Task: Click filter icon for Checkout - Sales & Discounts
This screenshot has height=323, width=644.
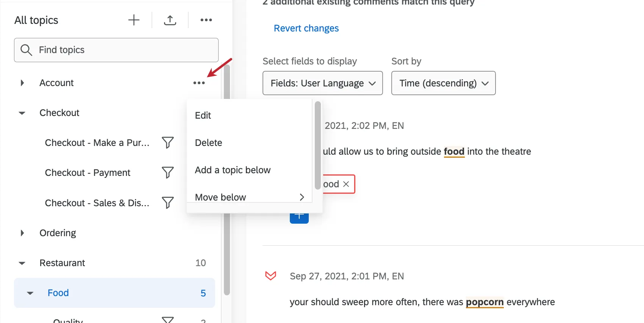Action: coord(167,203)
